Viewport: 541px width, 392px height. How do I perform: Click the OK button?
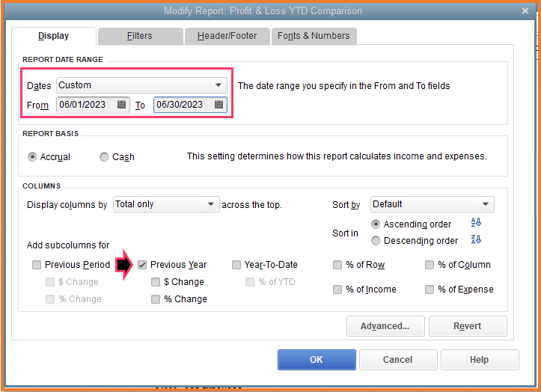click(317, 360)
